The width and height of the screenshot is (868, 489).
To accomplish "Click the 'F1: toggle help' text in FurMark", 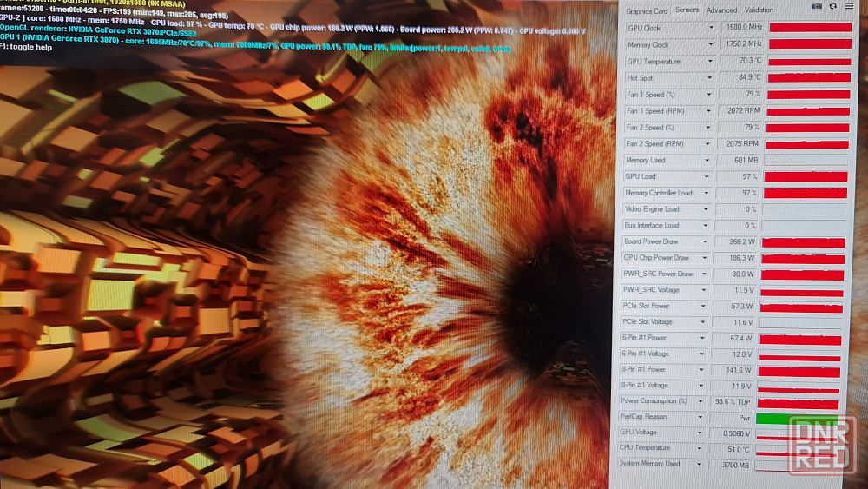I will 26,48.
